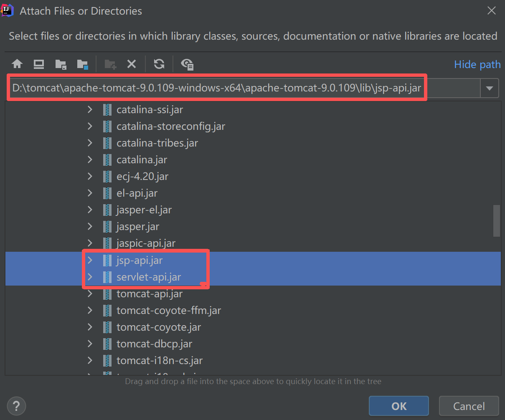Expand tomcat-dbcp.jar chevron
The width and height of the screenshot is (505, 420).
click(x=90, y=344)
